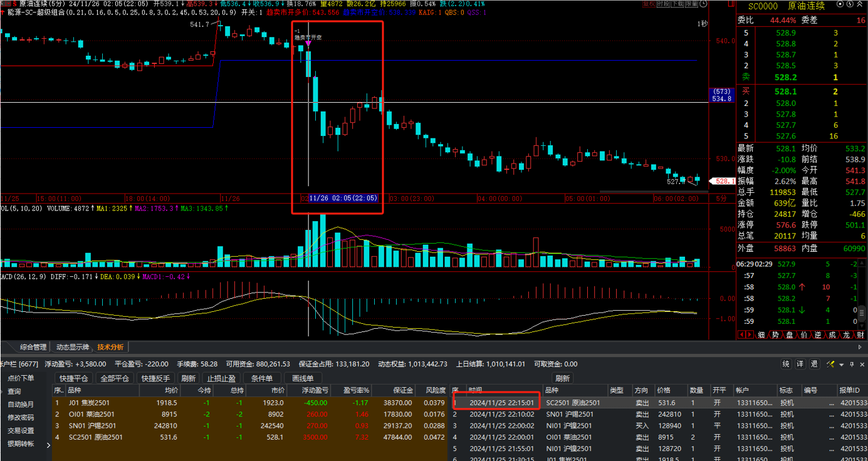
Task: Click the 统 button
Action: point(786,364)
